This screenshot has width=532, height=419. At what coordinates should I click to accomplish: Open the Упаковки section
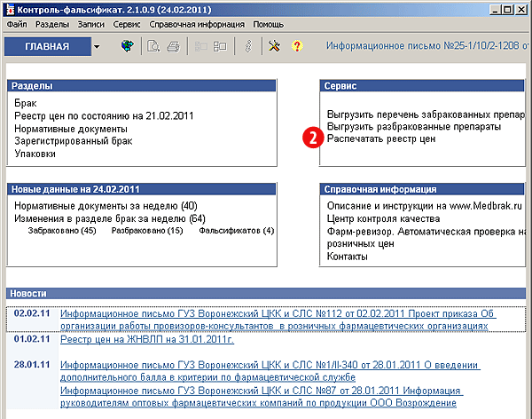click(35, 154)
